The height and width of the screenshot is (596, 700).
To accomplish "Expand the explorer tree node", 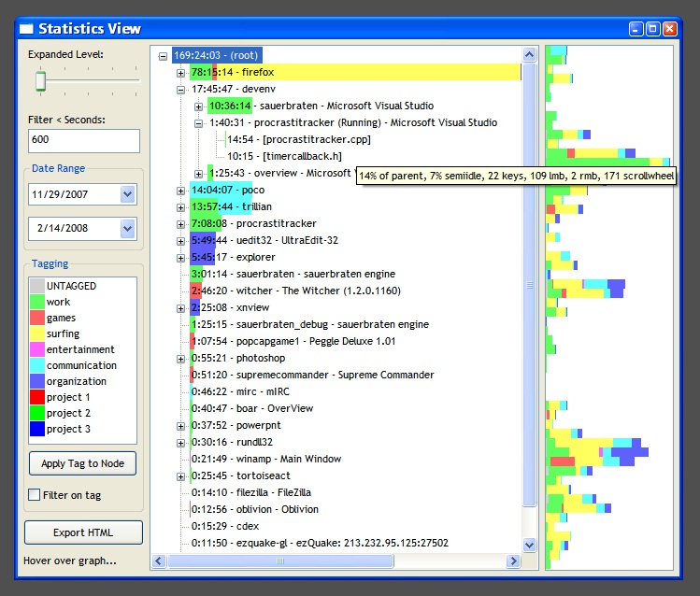I will [x=180, y=258].
